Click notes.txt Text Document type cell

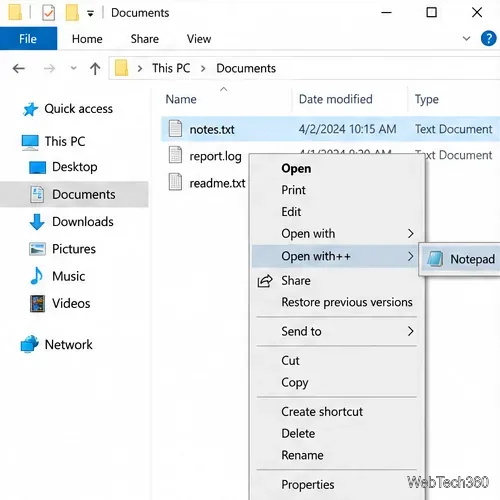tap(453, 129)
